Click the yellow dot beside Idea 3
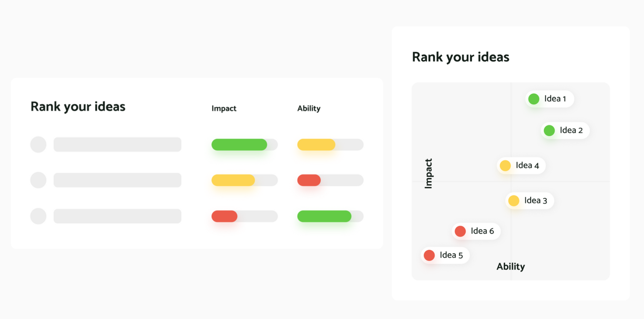 pos(514,201)
